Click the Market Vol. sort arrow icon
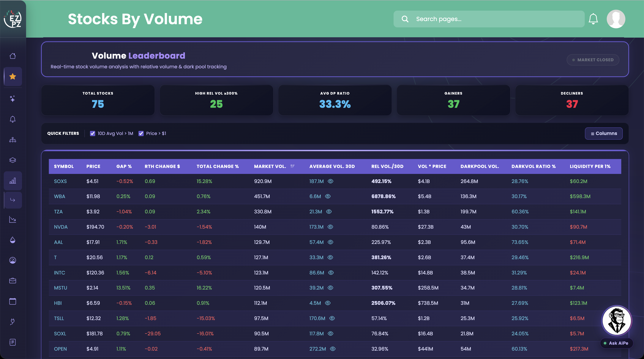This screenshot has height=359, width=644. [x=293, y=166]
